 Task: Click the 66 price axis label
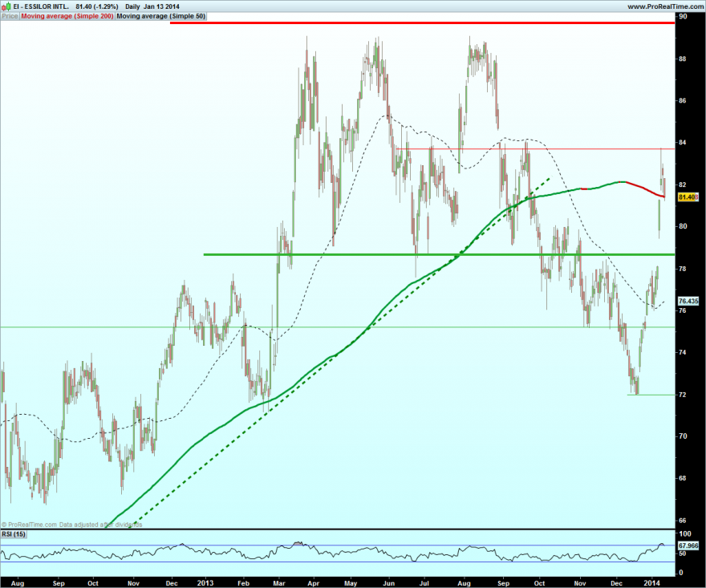(683, 520)
